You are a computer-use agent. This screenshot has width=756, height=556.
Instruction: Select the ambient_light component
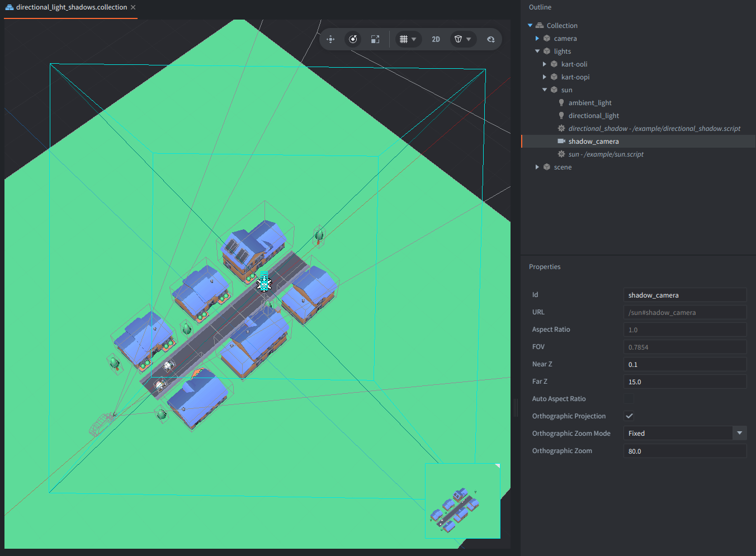click(x=590, y=103)
